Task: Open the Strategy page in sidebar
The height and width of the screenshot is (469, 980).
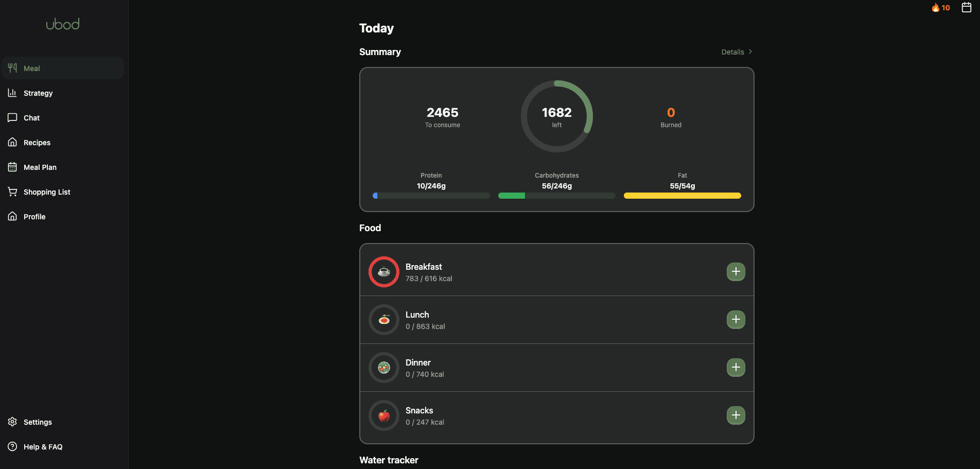Action: pyautogui.click(x=38, y=93)
